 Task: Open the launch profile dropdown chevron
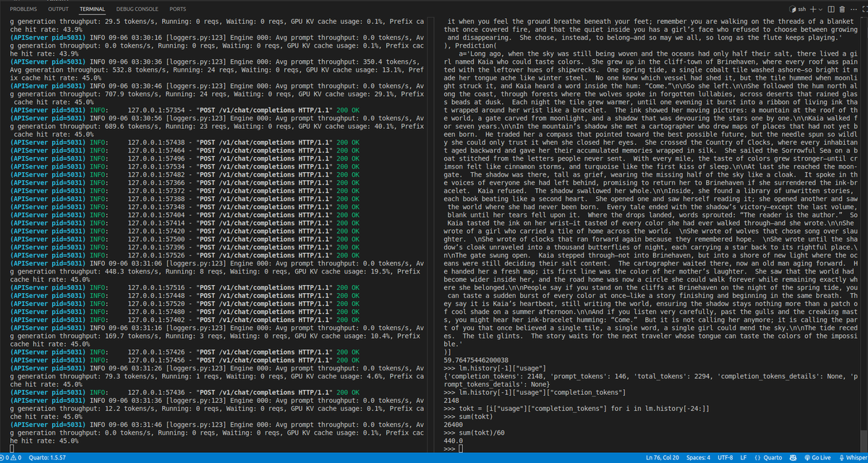pyautogui.click(x=821, y=9)
